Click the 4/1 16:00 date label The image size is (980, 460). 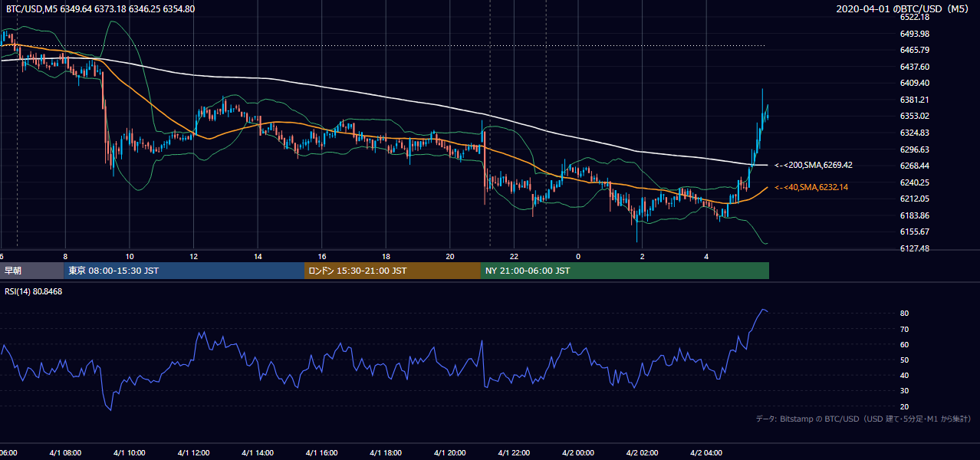(321, 452)
